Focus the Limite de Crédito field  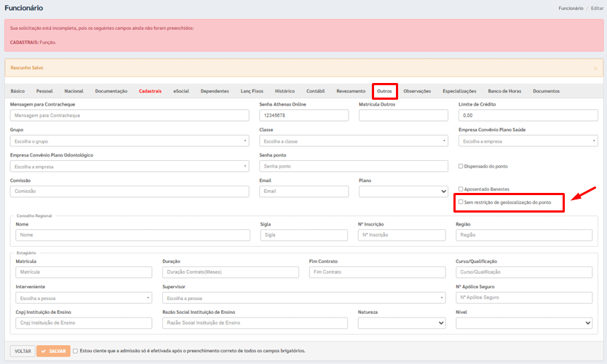(528, 115)
